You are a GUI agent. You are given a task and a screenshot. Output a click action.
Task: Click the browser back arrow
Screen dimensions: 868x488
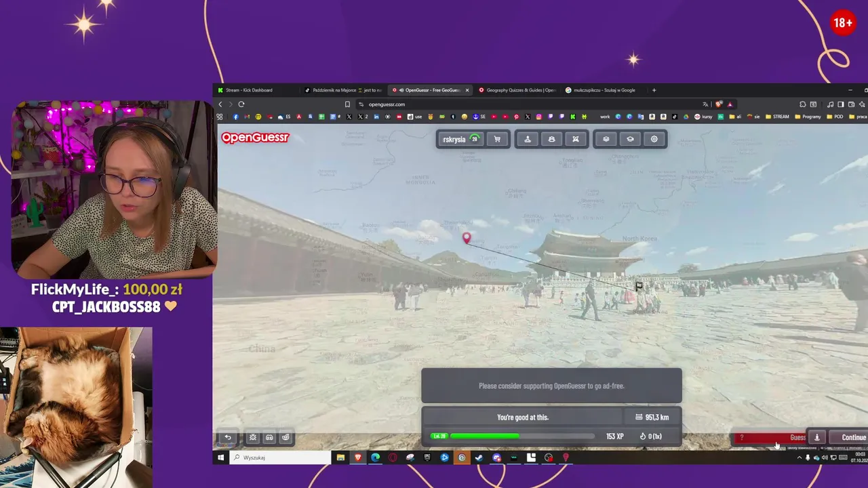coord(220,104)
